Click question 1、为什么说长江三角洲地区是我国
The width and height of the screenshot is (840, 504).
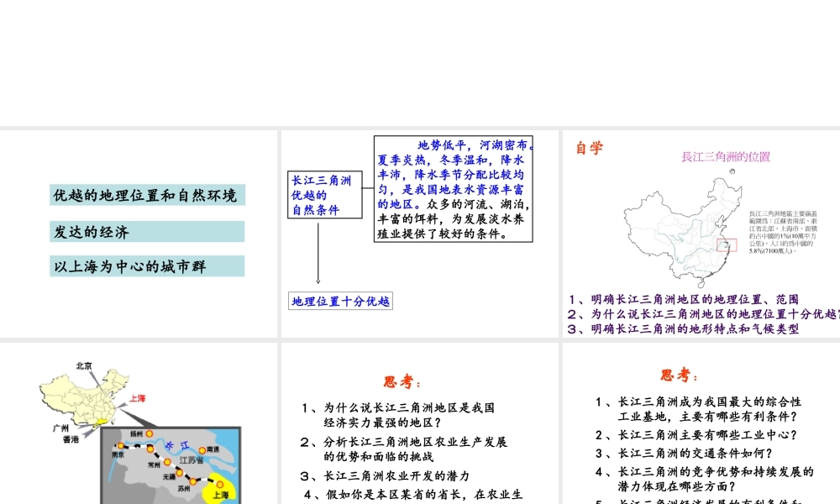pyautogui.click(x=398, y=415)
